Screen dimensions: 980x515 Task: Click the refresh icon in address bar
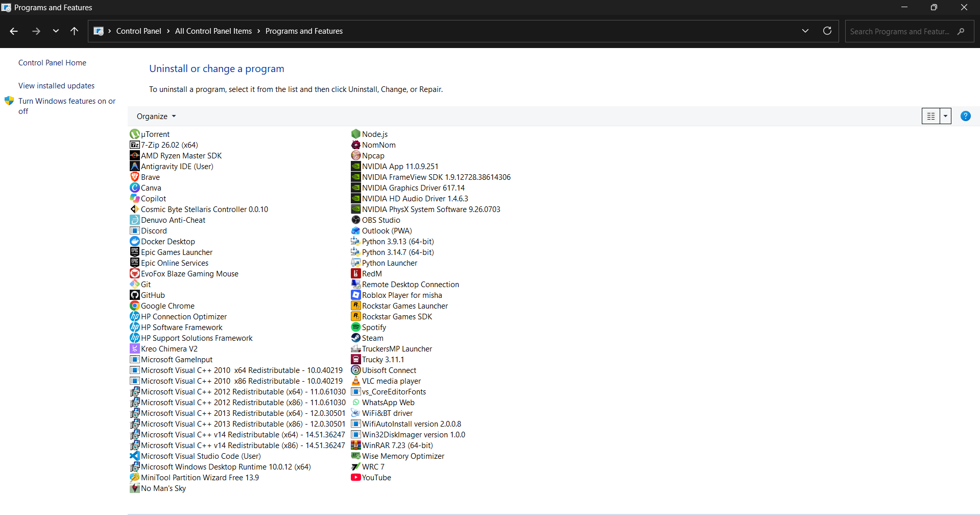(827, 31)
